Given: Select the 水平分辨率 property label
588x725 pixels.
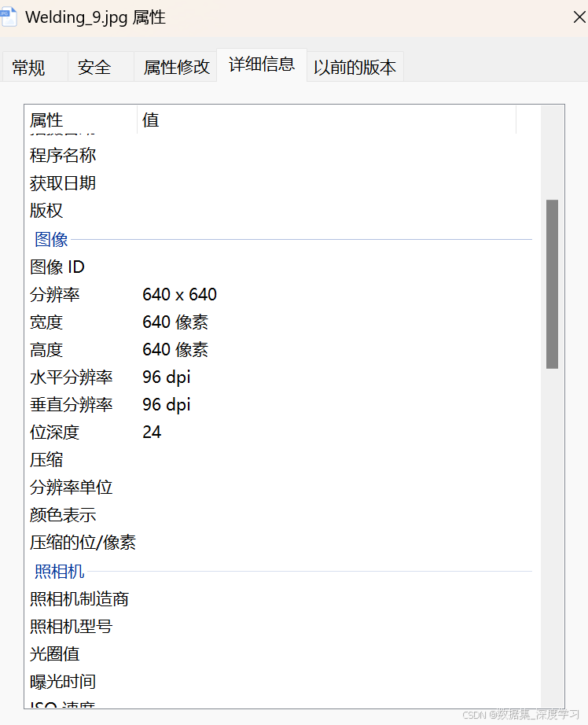Looking at the screenshot, I should coord(72,377).
